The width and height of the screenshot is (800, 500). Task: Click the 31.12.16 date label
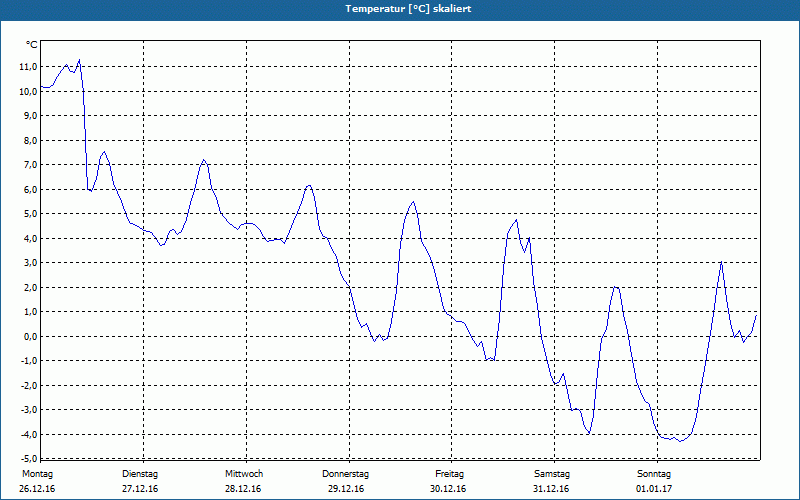coord(551,489)
